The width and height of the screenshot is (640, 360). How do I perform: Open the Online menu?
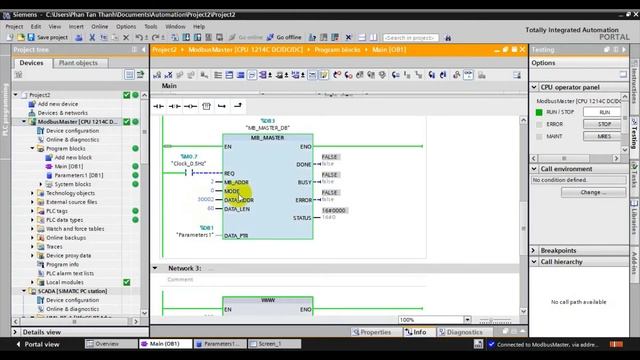point(100,27)
